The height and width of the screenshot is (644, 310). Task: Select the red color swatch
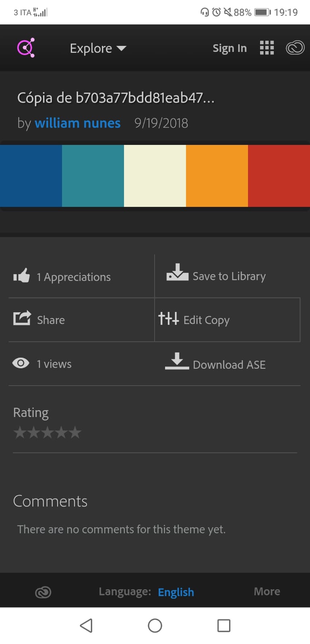pyautogui.click(x=279, y=176)
